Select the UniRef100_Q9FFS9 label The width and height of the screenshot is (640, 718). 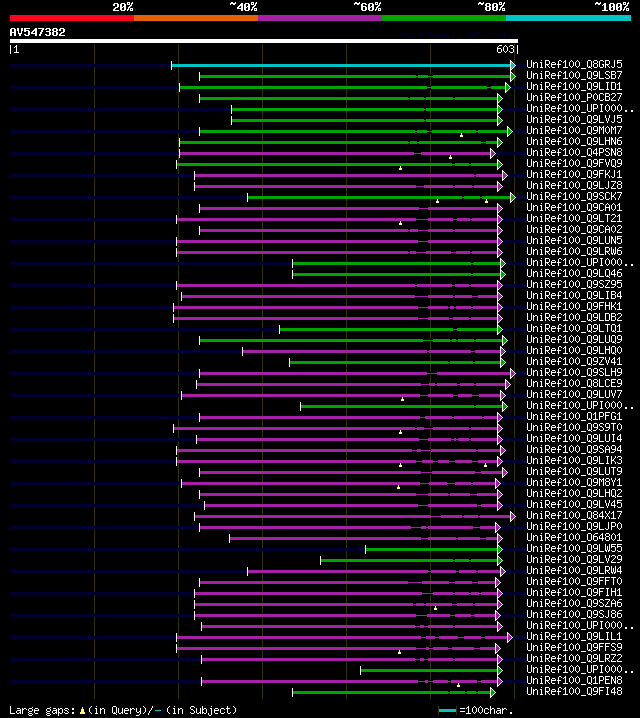pyautogui.click(x=574, y=647)
